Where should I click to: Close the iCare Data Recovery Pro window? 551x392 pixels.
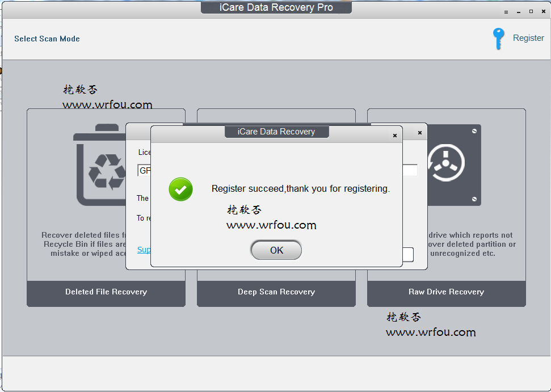543,11
